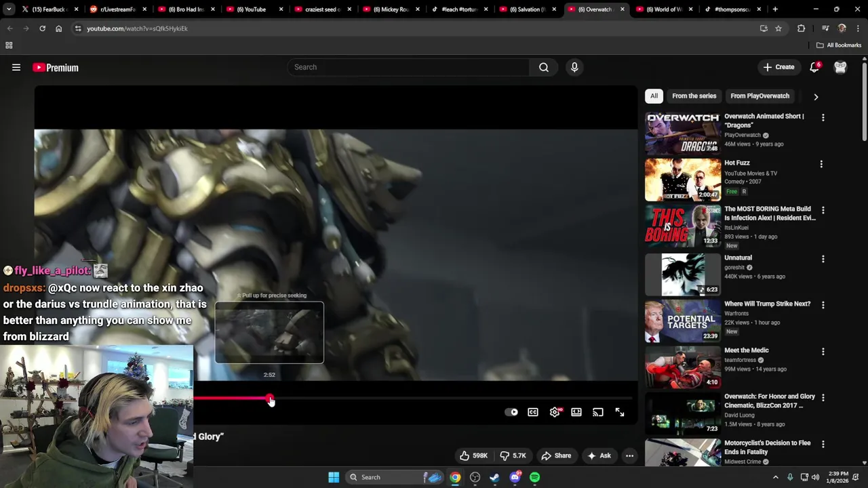
Task: Start voice search with microphone icon
Action: click(x=574, y=67)
